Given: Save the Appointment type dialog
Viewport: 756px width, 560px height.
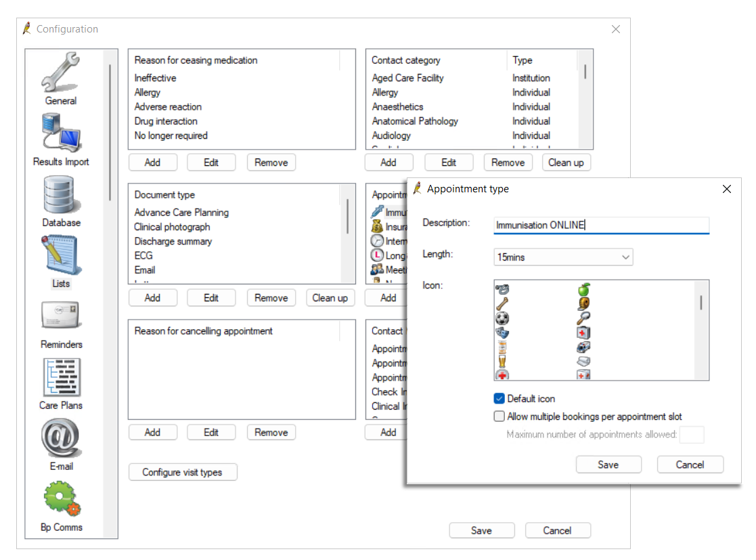Looking at the screenshot, I should pos(608,465).
